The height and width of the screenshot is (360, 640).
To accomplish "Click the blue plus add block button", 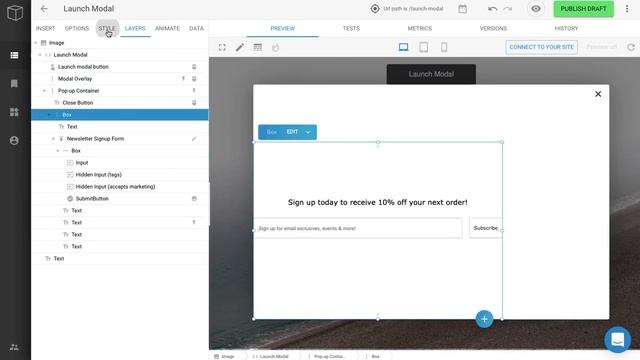I will [484, 319].
